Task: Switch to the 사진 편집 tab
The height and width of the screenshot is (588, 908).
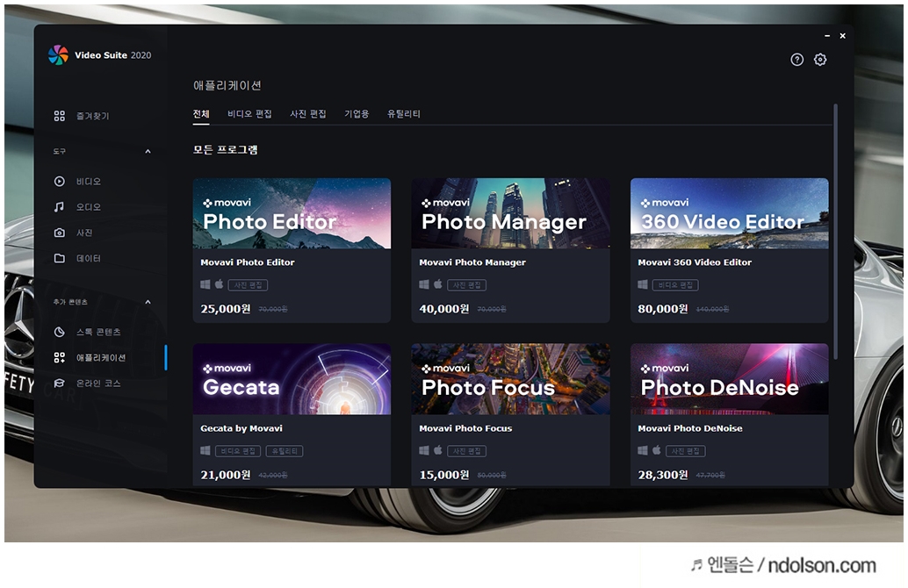Action: 308,114
